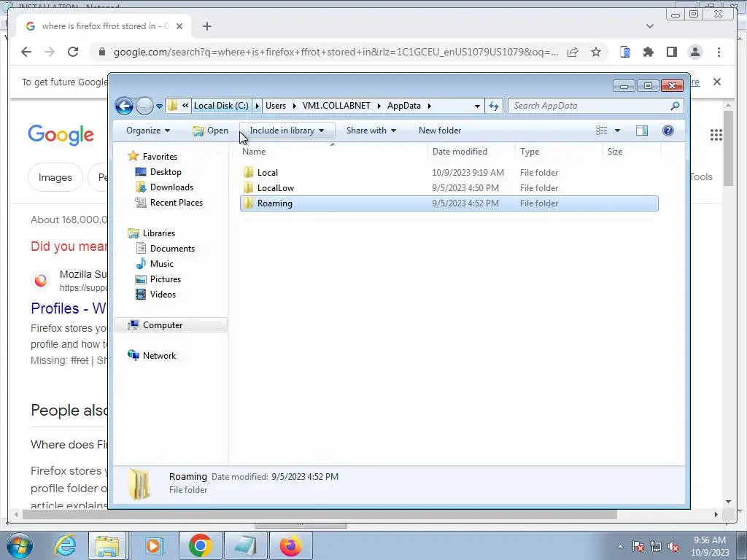
Task: Open a new Chrome tab
Action: tap(206, 26)
